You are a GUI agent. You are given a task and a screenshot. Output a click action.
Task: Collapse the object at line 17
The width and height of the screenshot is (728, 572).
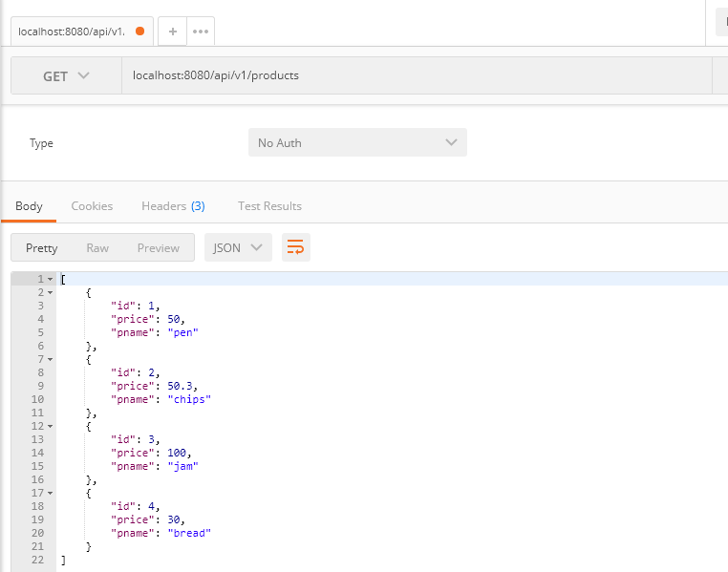[x=50, y=493]
